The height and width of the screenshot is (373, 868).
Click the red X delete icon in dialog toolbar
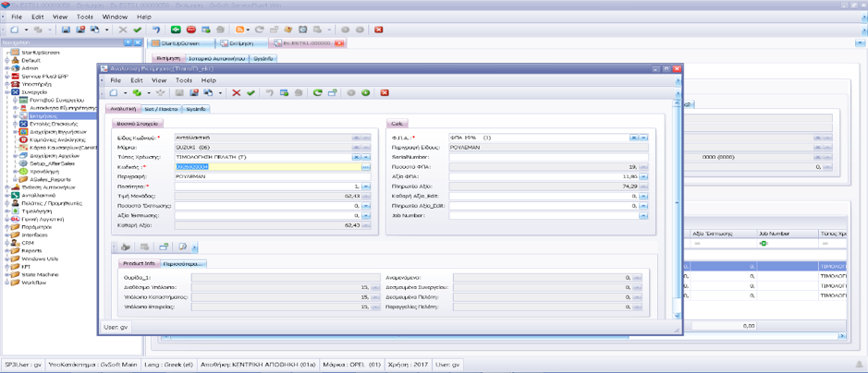237,93
